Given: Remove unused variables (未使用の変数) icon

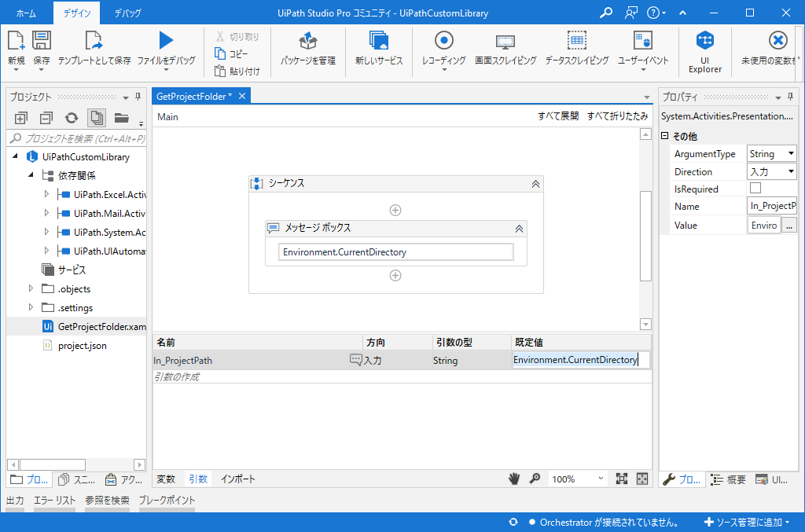Looking at the screenshot, I should pos(778,41).
